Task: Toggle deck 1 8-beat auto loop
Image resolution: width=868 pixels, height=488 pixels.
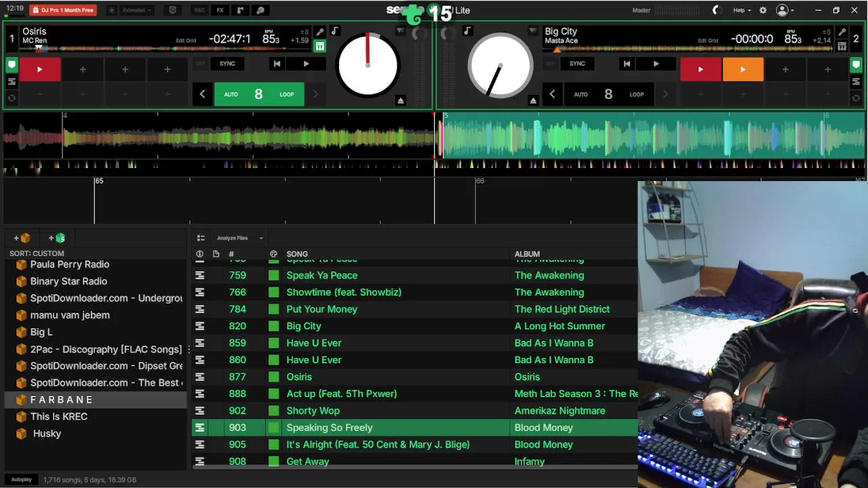Action: pos(259,94)
